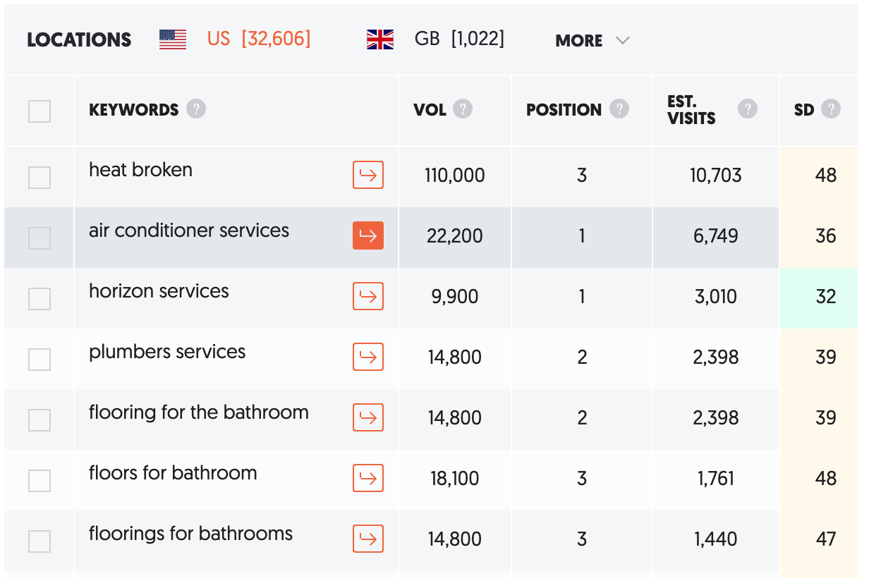Open arrow icon for heat broken keyword
The height and width of the screenshot is (588, 869).
click(x=368, y=175)
